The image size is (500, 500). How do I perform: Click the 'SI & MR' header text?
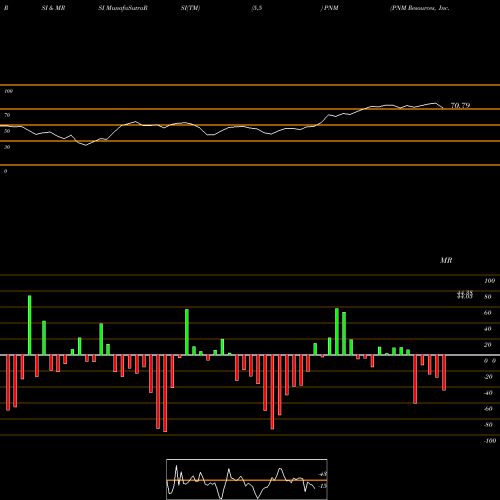tap(53, 8)
